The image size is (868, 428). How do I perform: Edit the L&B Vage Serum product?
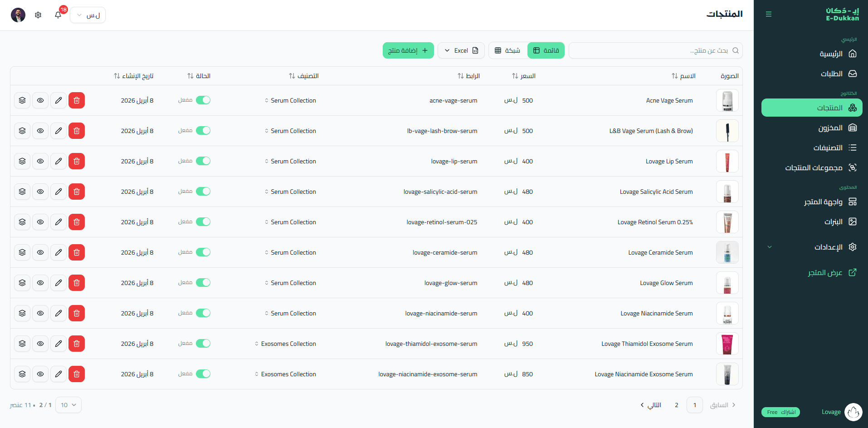pyautogui.click(x=59, y=131)
